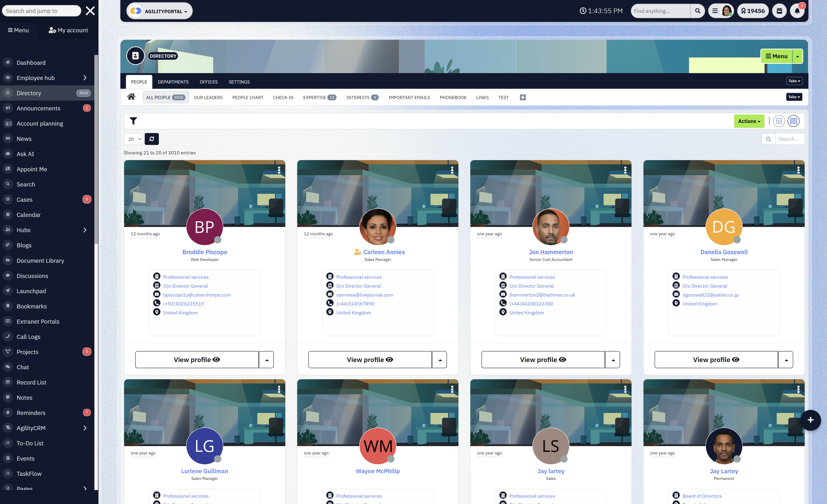Expand the Employee hub submenu
The height and width of the screenshot is (504, 827).
[x=85, y=78]
